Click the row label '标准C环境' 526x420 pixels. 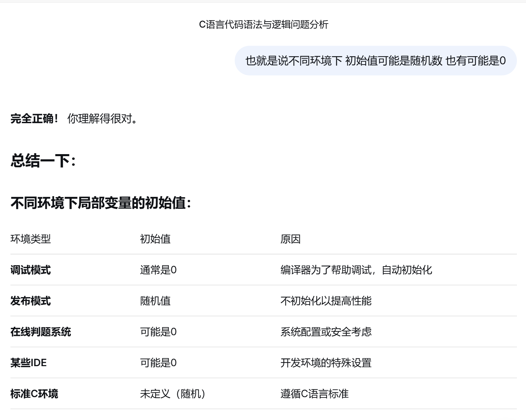[34, 394]
